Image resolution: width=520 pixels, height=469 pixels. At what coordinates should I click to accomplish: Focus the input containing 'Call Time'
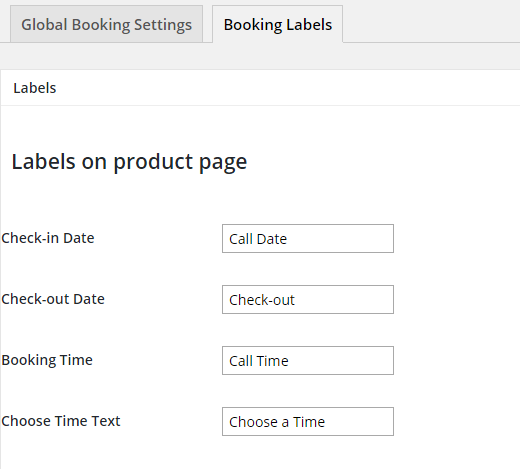308,360
